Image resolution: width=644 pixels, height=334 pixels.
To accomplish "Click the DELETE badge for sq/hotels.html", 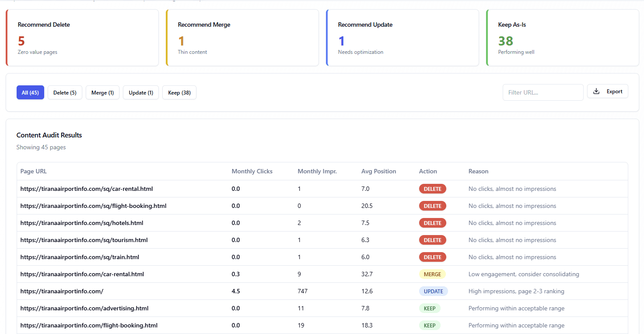I will tap(432, 223).
